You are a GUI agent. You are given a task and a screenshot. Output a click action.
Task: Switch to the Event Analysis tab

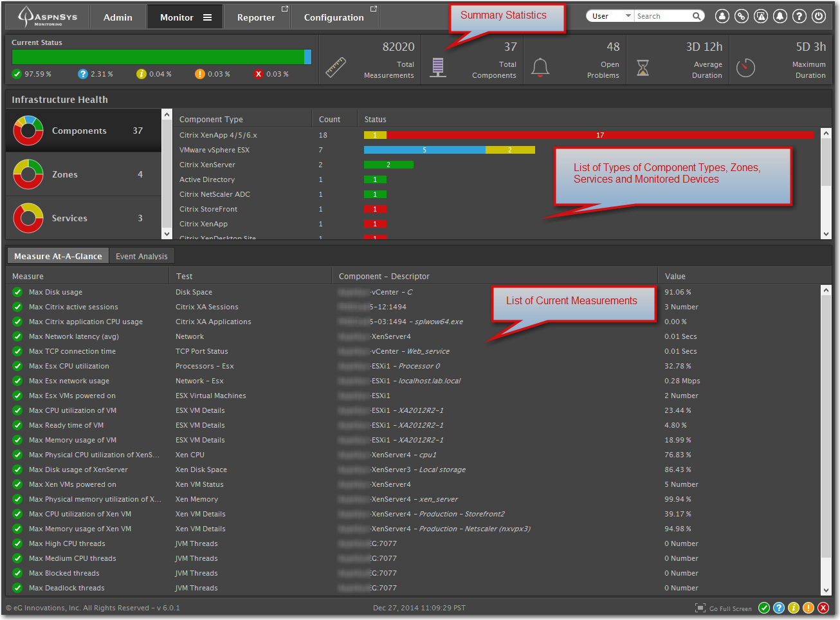click(142, 256)
